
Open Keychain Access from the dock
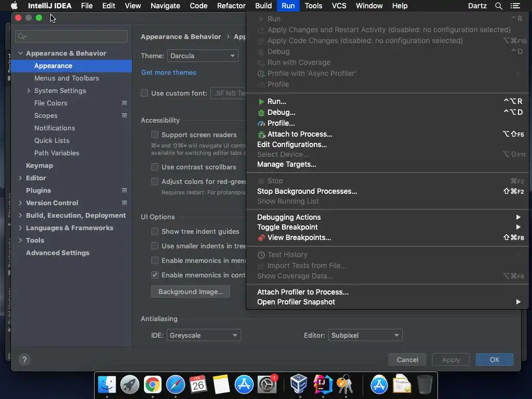point(345,385)
